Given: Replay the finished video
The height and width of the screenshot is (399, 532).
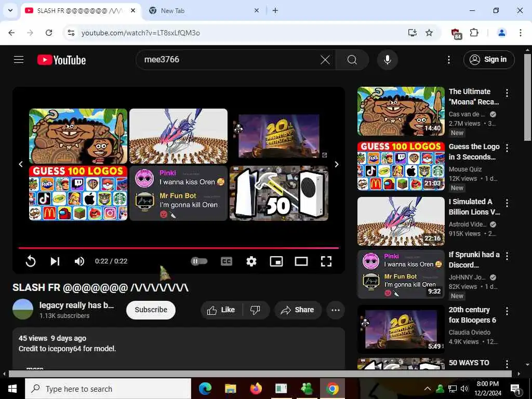Looking at the screenshot, I should coord(31,261).
